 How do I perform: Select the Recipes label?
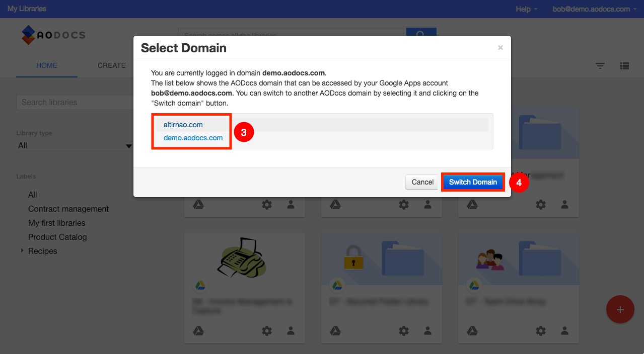point(43,251)
